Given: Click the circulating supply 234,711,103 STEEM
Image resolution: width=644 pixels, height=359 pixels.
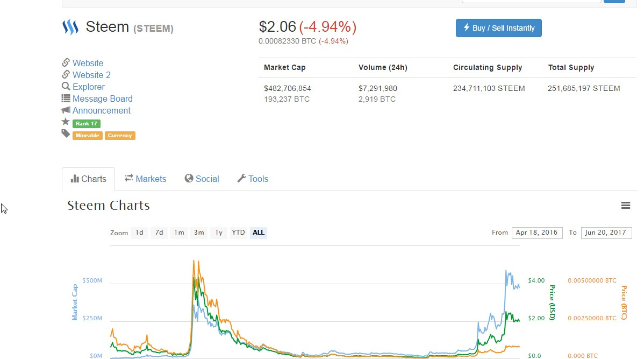Looking at the screenshot, I should (489, 88).
